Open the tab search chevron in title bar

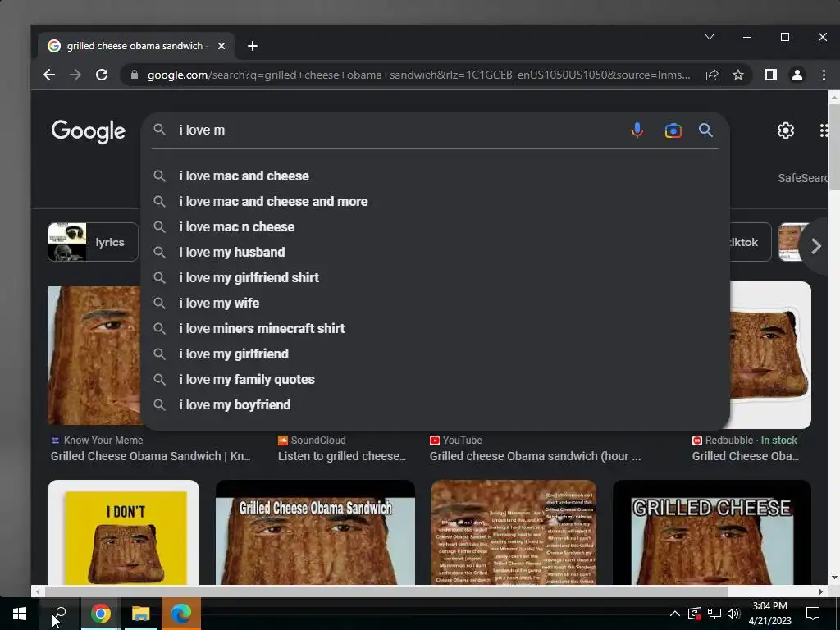tap(710, 37)
